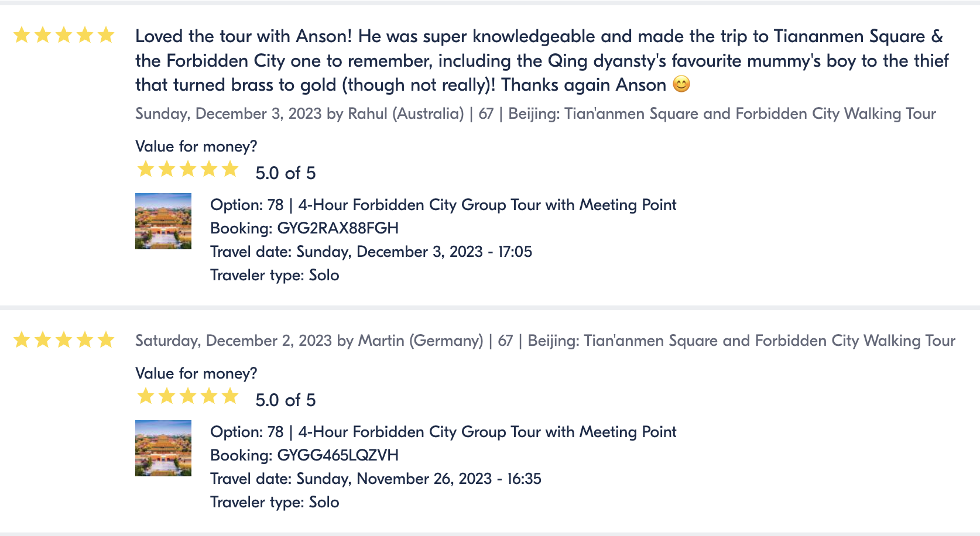Click value-for-money stars in Rahul's review
The height and width of the screenshot is (536, 980).
pos(188,170)
